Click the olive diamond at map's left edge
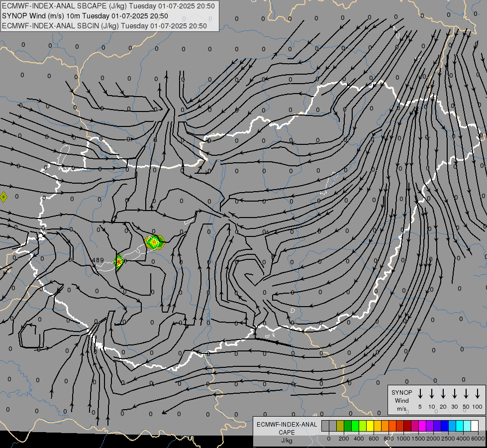 [3, 197]
